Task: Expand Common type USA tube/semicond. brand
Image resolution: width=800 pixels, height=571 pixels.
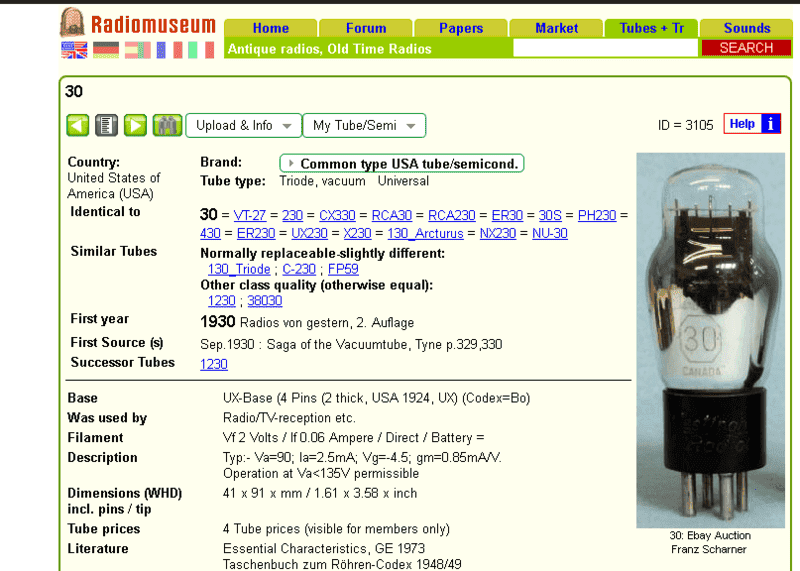Action: click(402, 163)
